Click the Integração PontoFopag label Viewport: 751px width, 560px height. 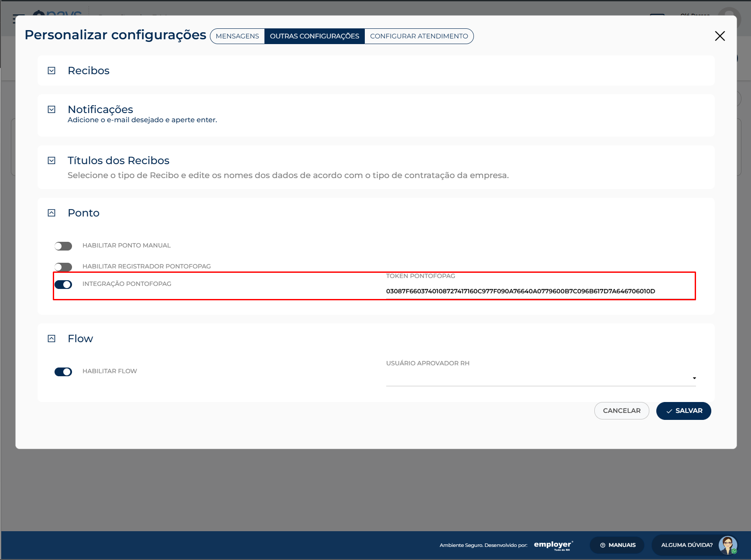coord(127,284)
